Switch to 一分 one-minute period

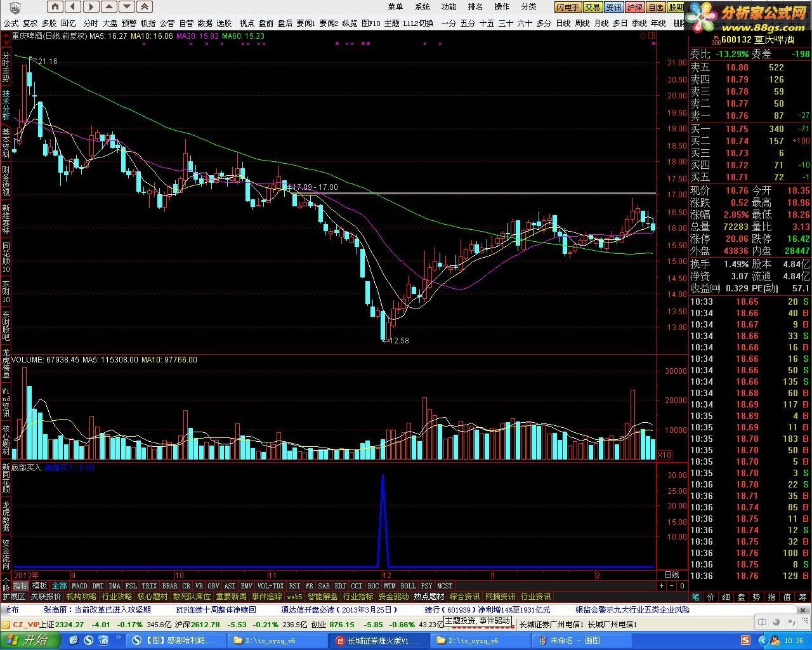click(x=449, y=23)
